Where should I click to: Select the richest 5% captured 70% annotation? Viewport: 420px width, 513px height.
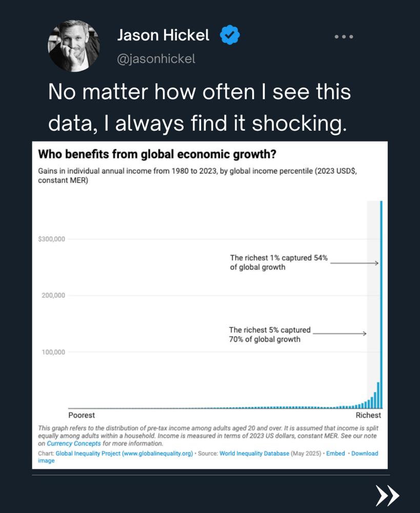pos(270,334)
